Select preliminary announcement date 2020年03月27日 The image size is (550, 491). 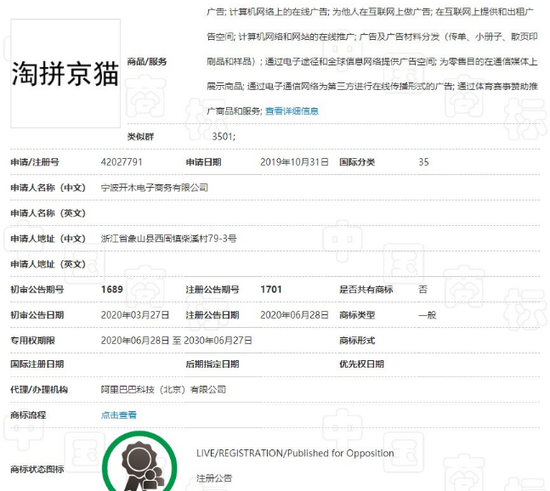coord(135,315)
